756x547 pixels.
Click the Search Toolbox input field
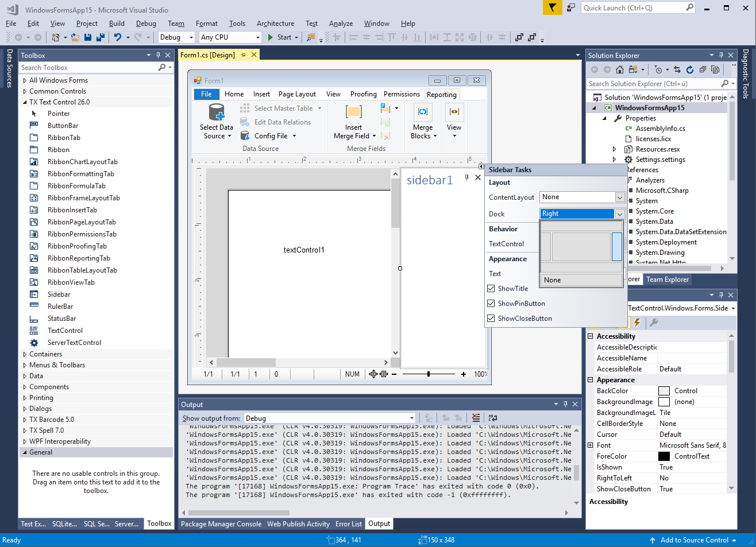pyautogui.click(x=88, y=68)
